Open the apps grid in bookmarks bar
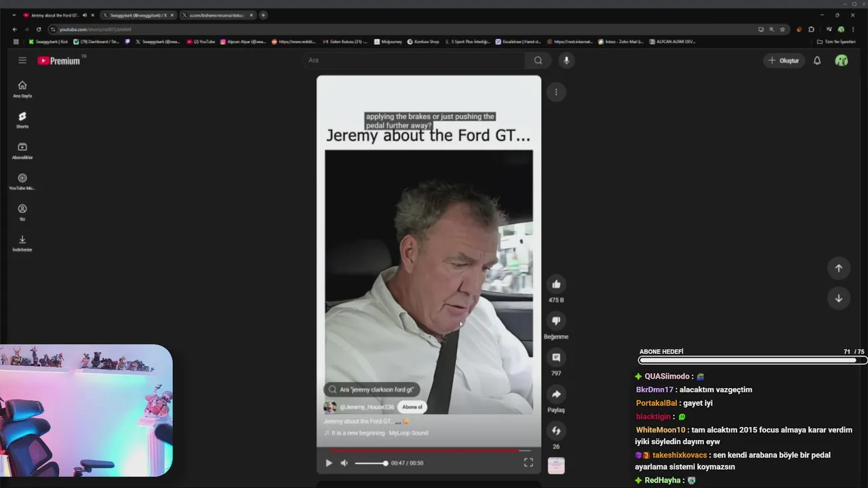The width and height of the screenshot is (868, 488). click(x=16, y=41)
